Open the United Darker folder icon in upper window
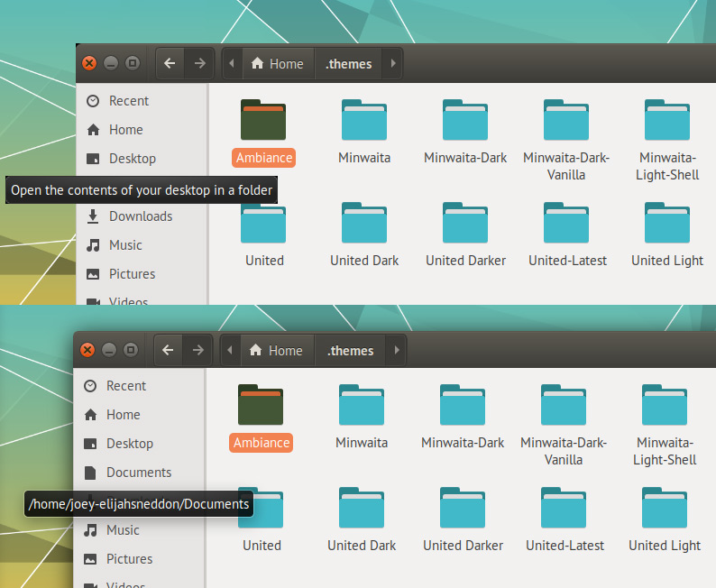 point(465,224)
